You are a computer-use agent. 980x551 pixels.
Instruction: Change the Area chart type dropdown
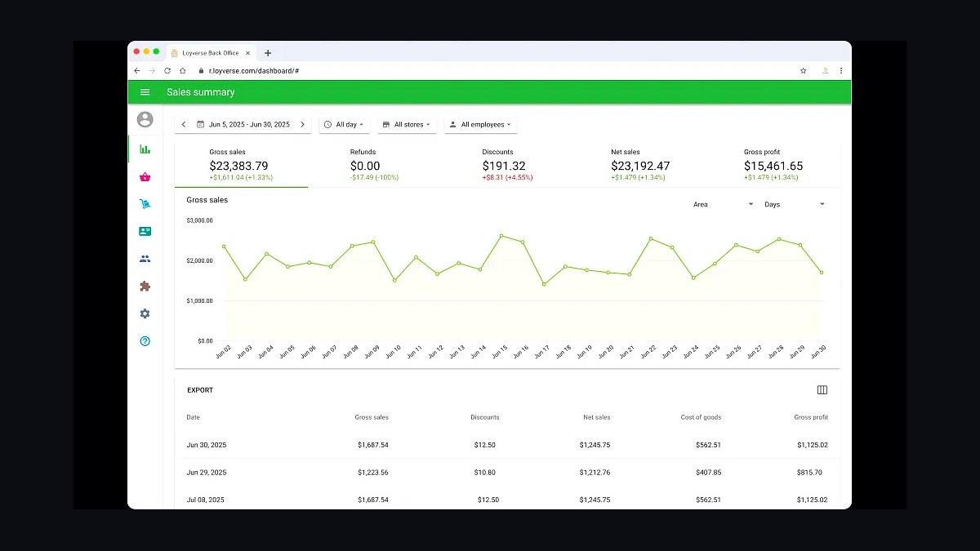[x=724, y=204]
